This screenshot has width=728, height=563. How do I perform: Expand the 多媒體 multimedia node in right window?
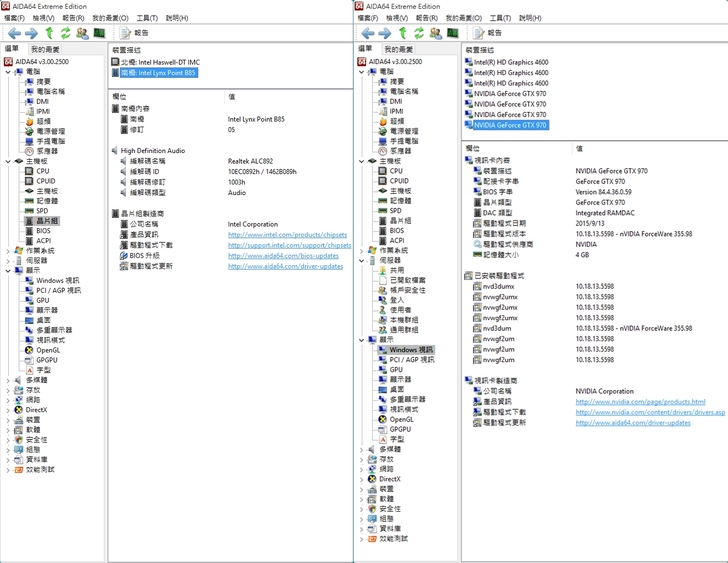361,449
